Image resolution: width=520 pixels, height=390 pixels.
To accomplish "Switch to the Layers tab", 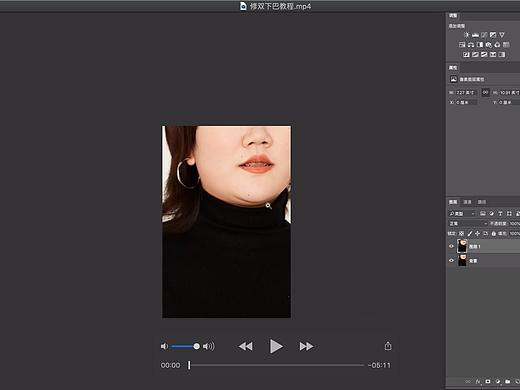I will point(453,202).
